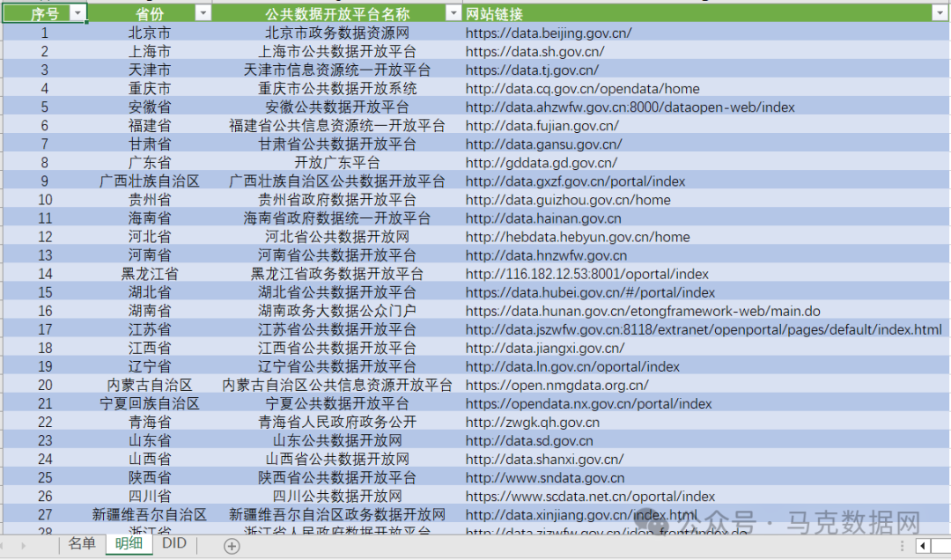The height and width of the screenshot is (560, 951).
Task: Select the cell containing 黑龙江省
Action: (x=150, y=273)
